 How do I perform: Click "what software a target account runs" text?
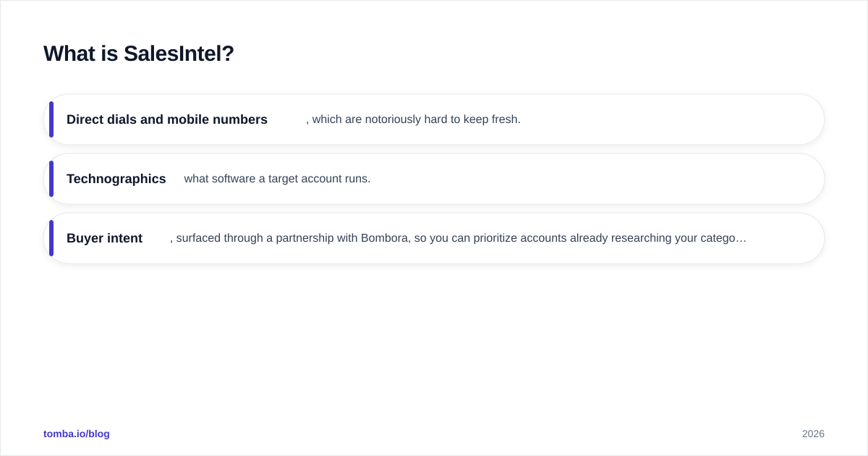pyautogui.click(x=276, y=179)
